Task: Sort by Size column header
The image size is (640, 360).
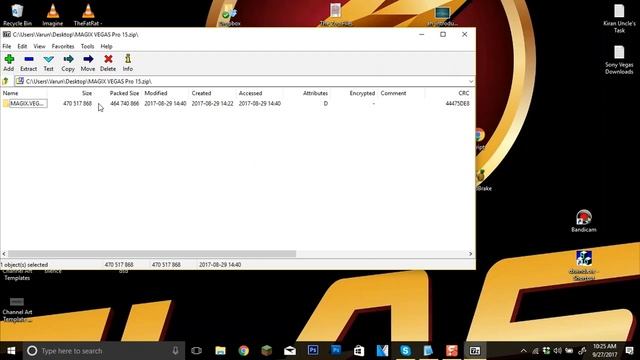Action: [x=87, y=93]
